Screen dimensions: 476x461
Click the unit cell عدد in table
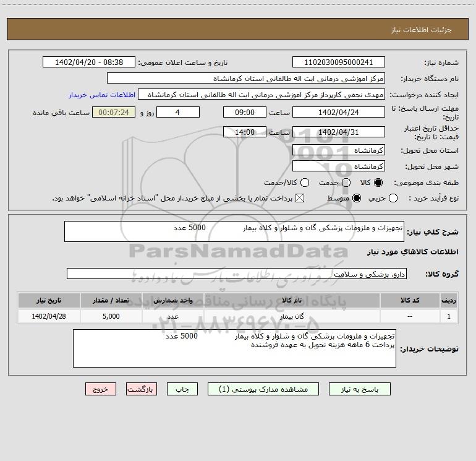[172, 316]
